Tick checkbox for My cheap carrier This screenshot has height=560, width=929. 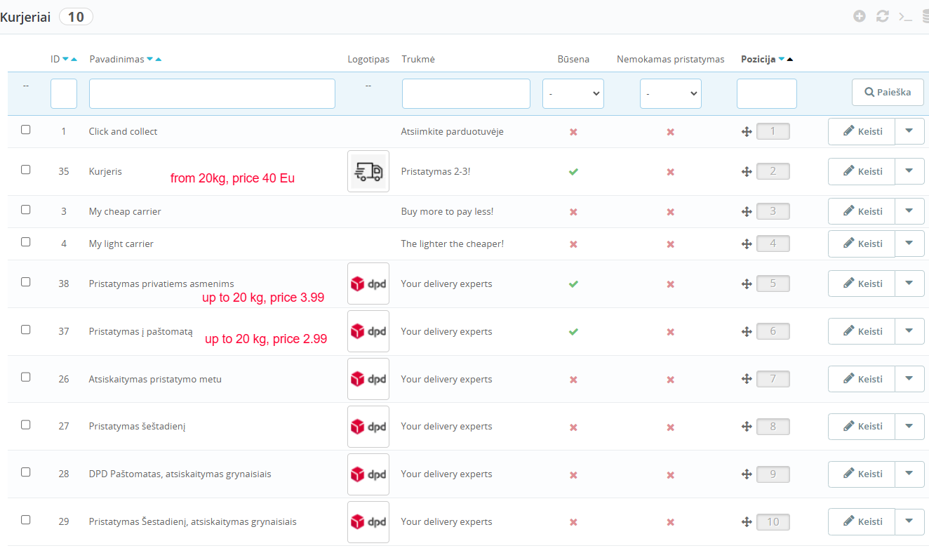[26, 210]
